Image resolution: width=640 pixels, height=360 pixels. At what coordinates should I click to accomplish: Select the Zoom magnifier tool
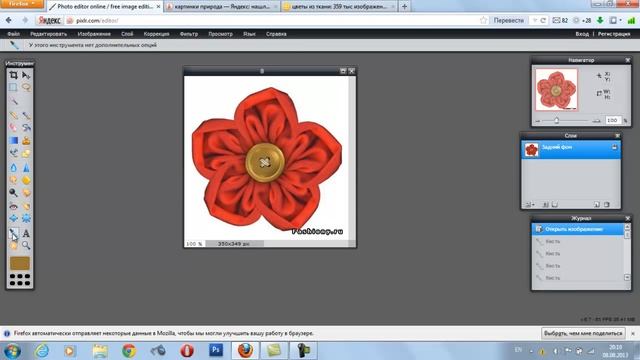point(26,245)
